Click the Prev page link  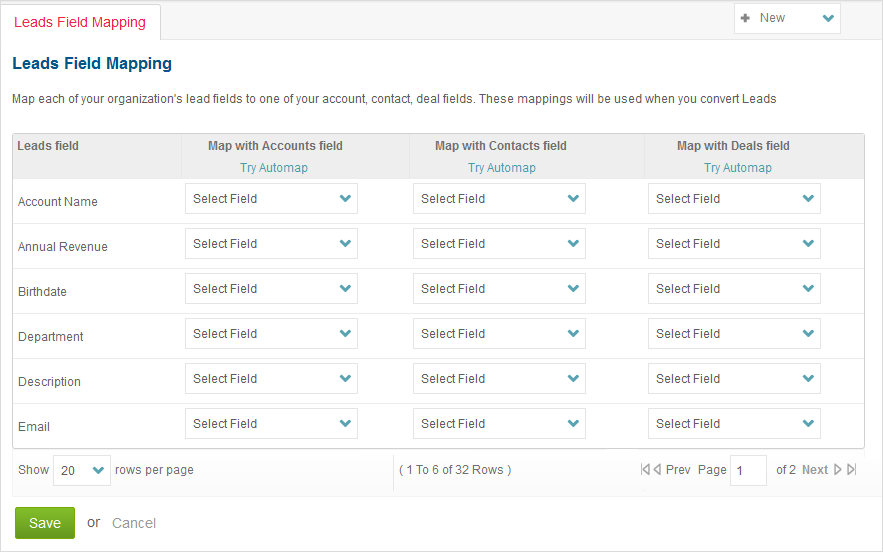(678, 470)
